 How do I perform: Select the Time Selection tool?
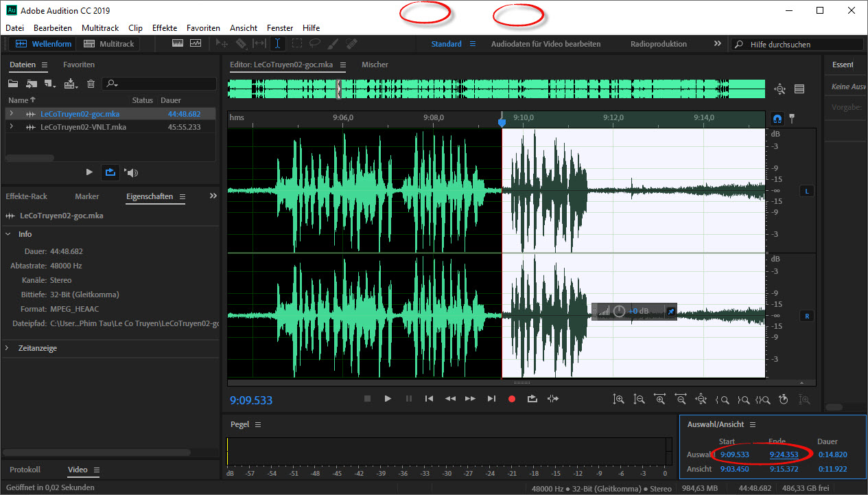(x=277, y=43)
